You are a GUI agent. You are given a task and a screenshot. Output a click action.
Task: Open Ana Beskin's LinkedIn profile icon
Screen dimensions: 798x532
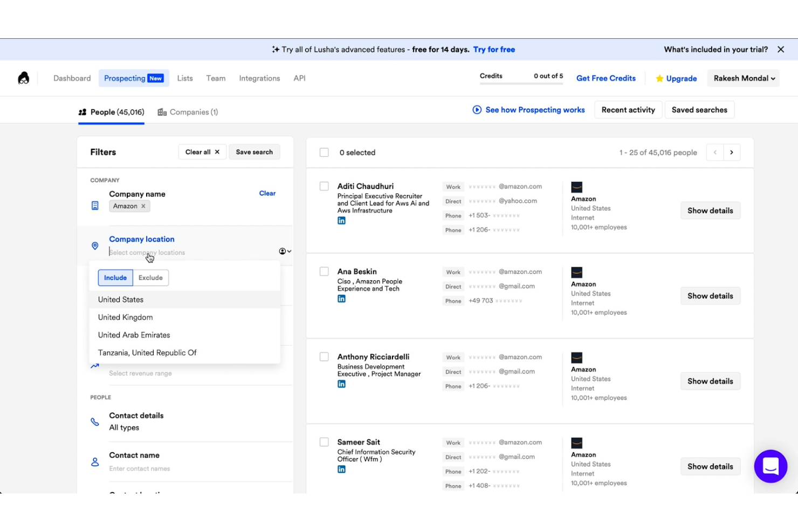coord(341,299)
